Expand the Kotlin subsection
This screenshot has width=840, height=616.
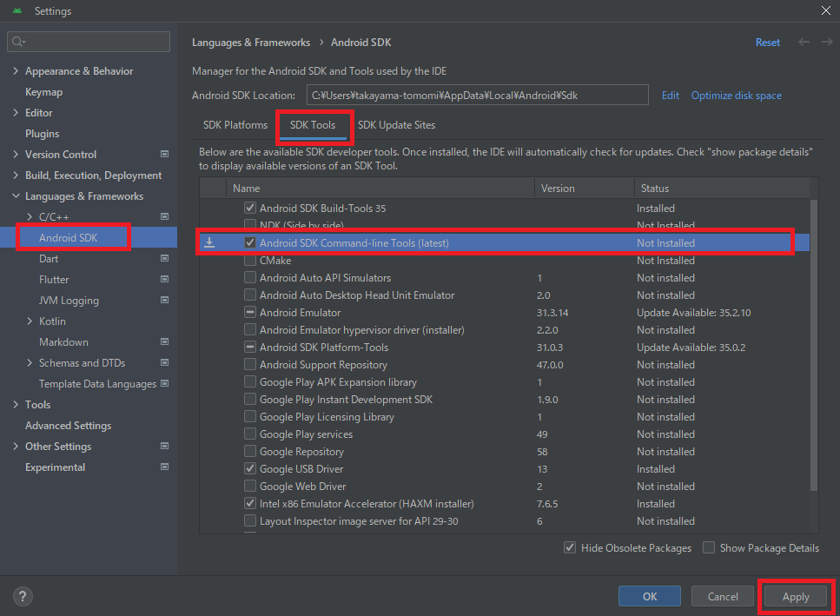30,321
